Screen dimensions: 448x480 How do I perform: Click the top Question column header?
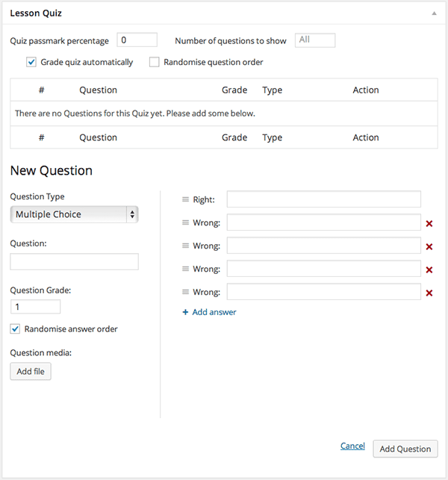pyautogui.click(x=99, y=90)
